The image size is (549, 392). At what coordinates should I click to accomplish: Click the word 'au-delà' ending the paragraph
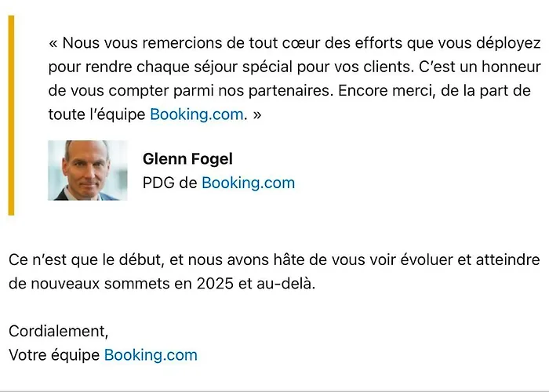coord(284,284)
